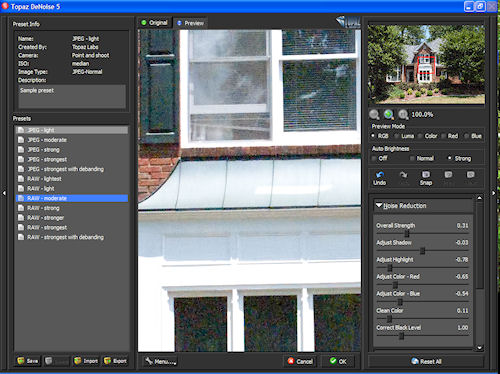Screen dimensions: 500x374
Task: Click the 100.0% zoom value
Action: click(x=422, y=115)
